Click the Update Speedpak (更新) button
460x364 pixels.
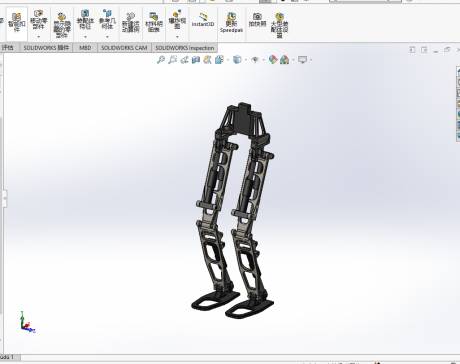[231, 23]
